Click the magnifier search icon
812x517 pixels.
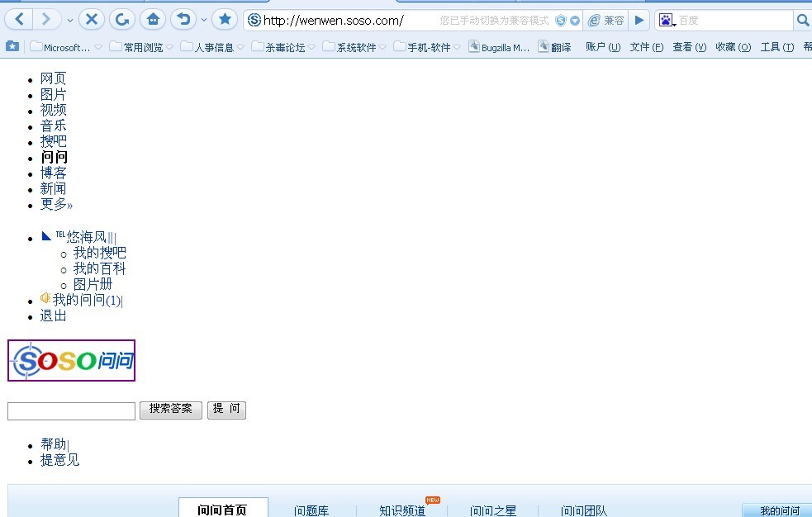click(x=803, y=20)
